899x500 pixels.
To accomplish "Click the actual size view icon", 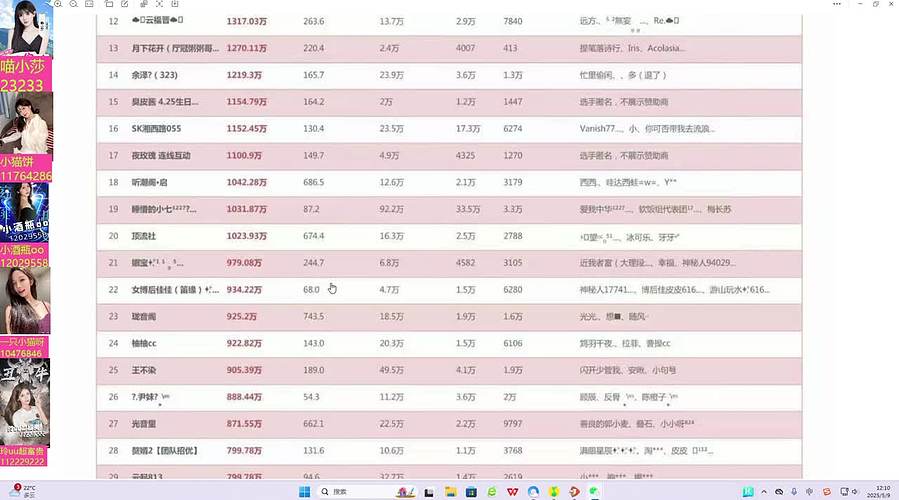I will tap(89, 3).
